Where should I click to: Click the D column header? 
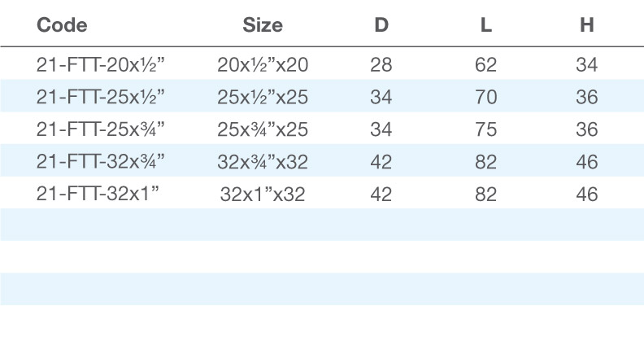(381, 25)
